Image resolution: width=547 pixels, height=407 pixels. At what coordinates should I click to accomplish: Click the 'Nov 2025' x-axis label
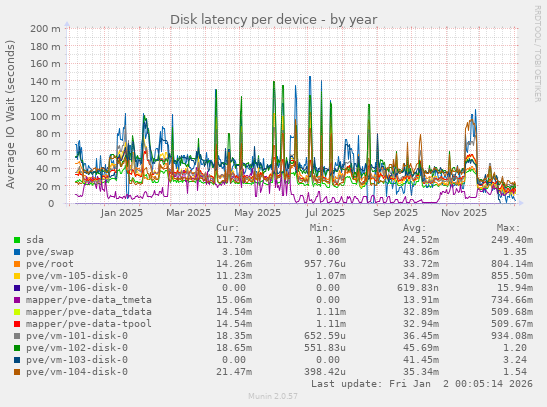pyautogui.click(x=464, y=213)
